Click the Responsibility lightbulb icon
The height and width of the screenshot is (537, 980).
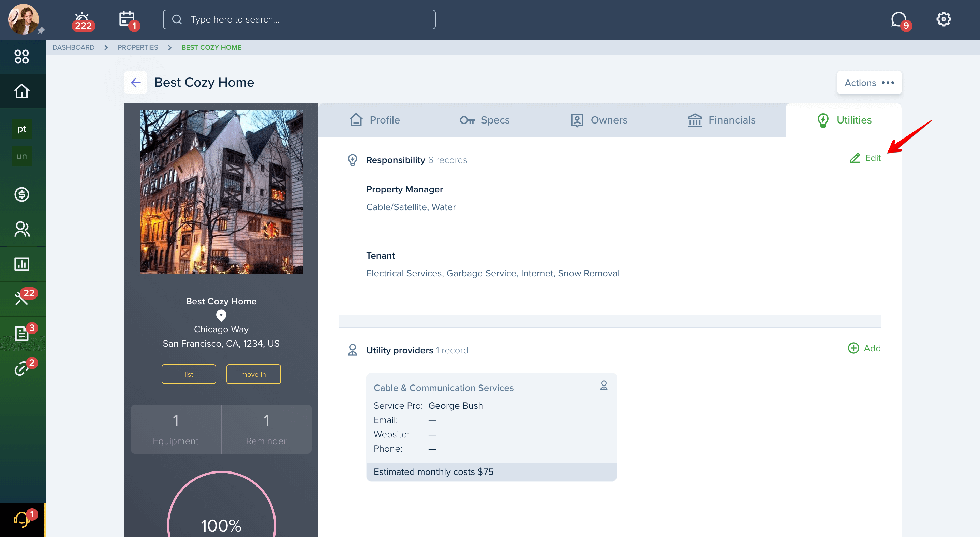pos(353,160)
